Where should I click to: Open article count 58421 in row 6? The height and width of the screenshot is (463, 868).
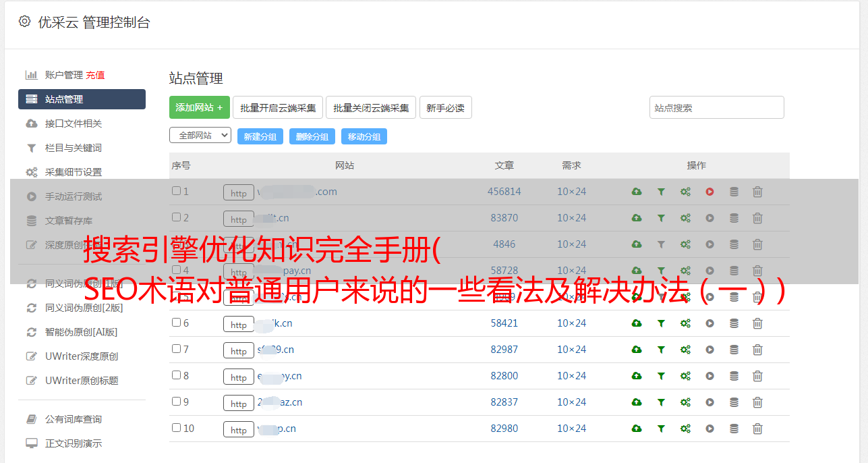pyautogui.click(x=504, y=323)
